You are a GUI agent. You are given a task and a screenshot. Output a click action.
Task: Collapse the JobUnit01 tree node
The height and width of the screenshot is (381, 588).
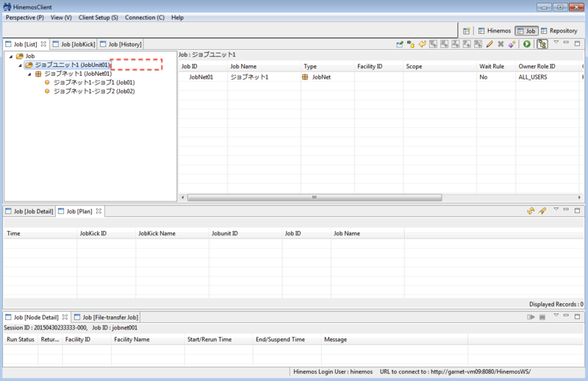[x=20, y=65]
